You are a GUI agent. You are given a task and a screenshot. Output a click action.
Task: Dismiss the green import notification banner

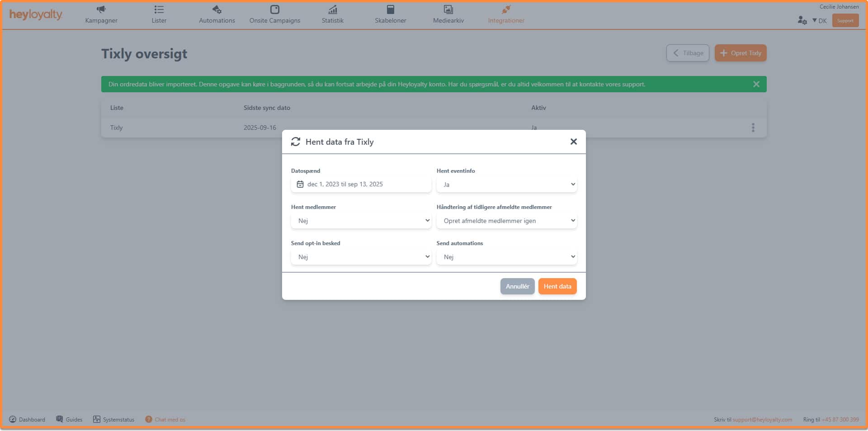(756, 84)
